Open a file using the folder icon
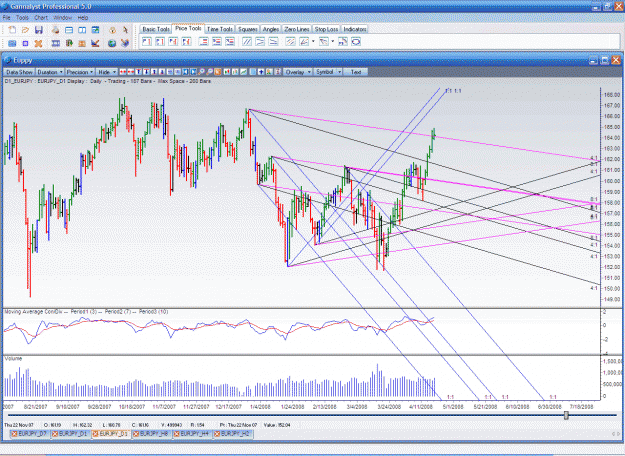 click(26, 30)
